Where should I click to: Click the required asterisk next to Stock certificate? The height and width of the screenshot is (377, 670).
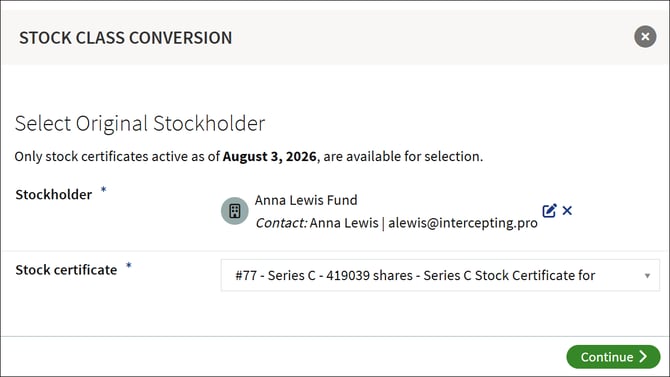click(x=129, y=266)
